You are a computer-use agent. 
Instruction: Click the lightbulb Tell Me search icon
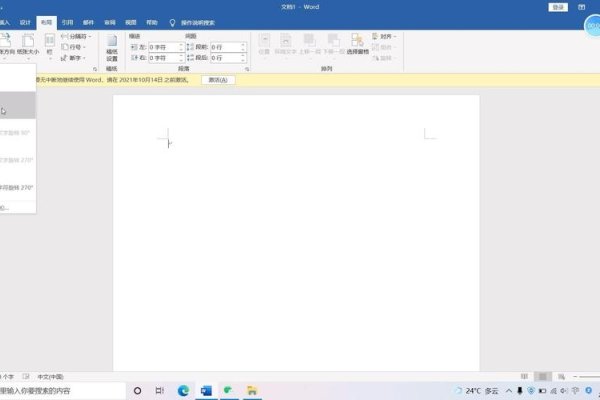click(x=172, y=23)
